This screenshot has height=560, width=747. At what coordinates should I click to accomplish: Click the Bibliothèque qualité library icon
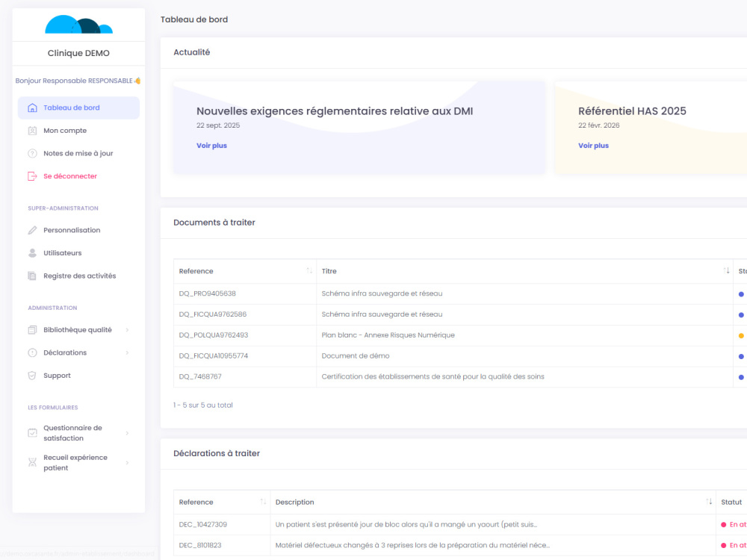click(32, 329)
